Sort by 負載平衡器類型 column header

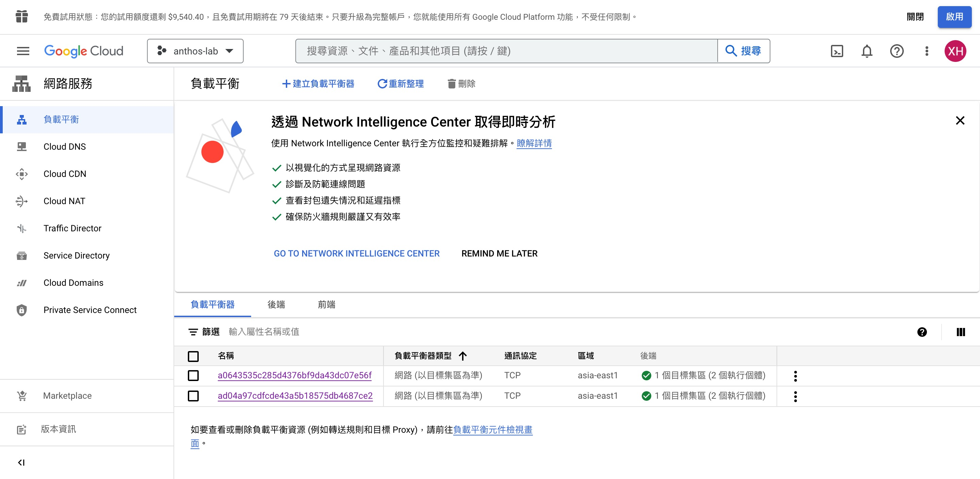coord(423,356)
